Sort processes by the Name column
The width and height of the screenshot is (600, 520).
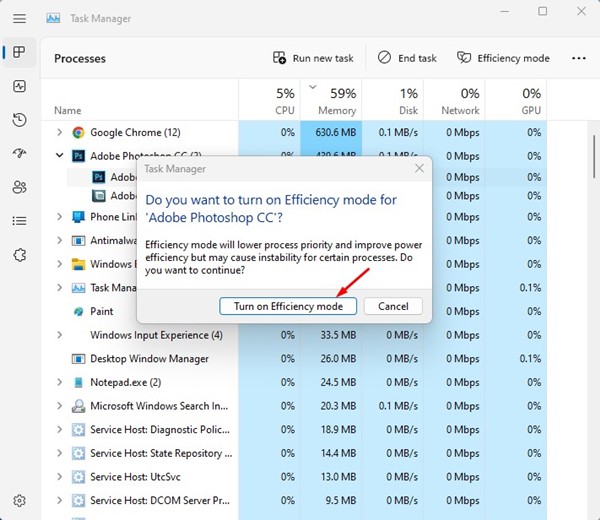pos(140,100)
